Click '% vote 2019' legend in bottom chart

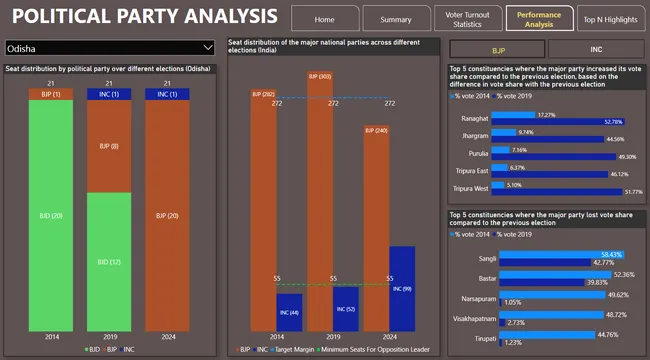click(x=512, y=234)
